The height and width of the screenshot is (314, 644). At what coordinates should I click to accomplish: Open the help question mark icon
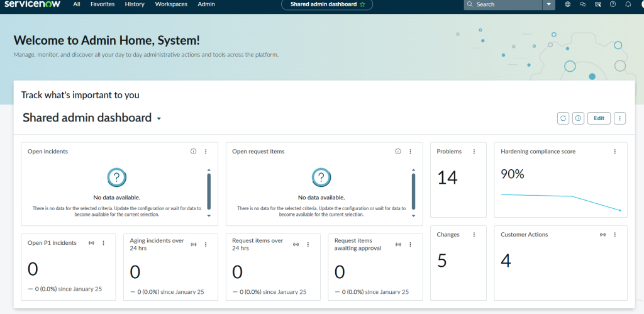pos(614,4)
